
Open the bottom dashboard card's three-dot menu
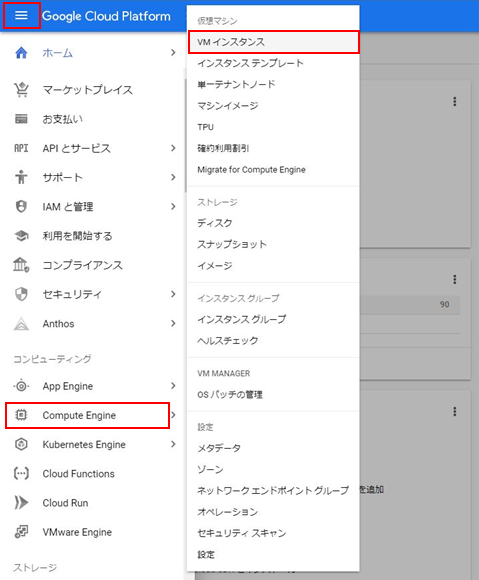tap(455, 411)
